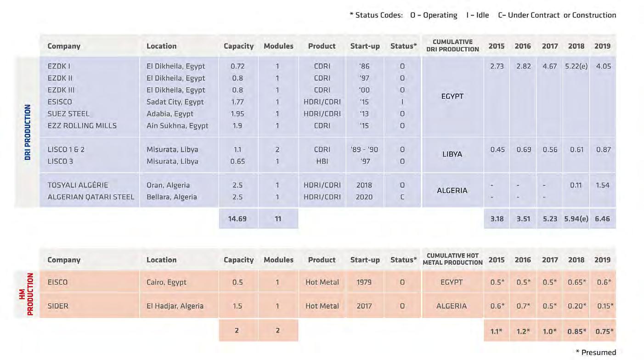Viewport: 644px width, 360px height.
Task: Click the 0.11 Algeria 2018 value
Action: point(576,185)
